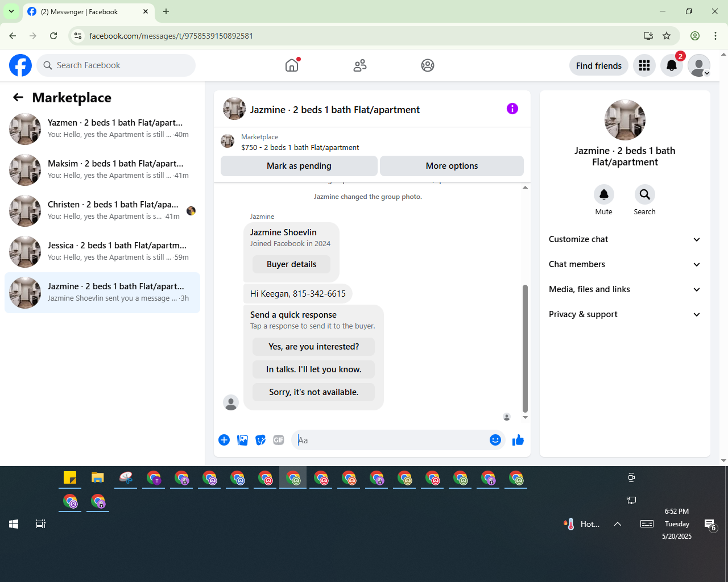This screenshot has height=582, width=728.
Task: Open Yazmen apartment conversation
Action: click(x=102, y=129)
